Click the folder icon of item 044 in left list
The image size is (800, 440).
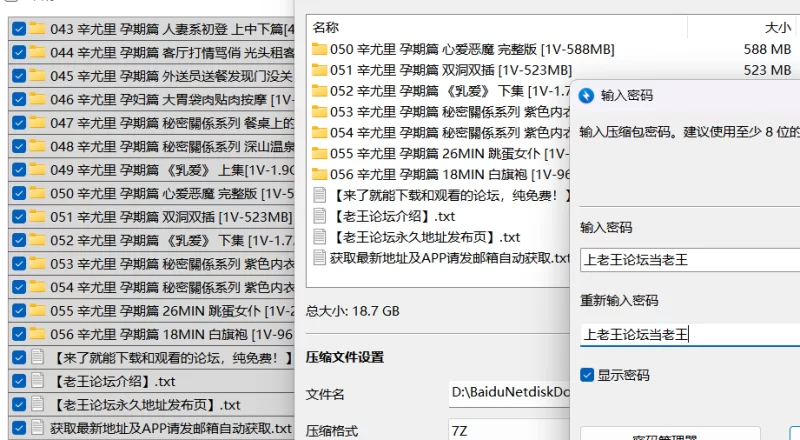[x=37, y=52]
